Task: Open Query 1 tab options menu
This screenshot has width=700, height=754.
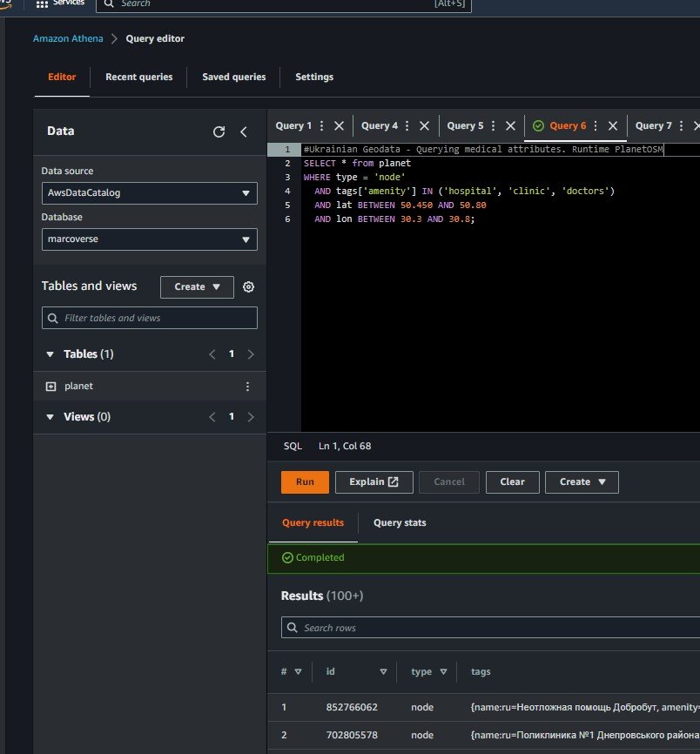Action: click(321, 126)
